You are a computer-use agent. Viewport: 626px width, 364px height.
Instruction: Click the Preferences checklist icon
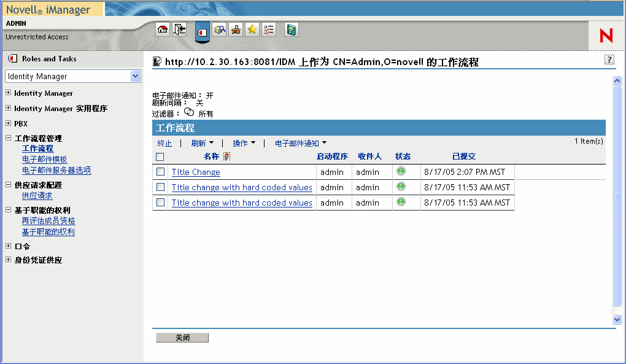(x=268, y=29)
